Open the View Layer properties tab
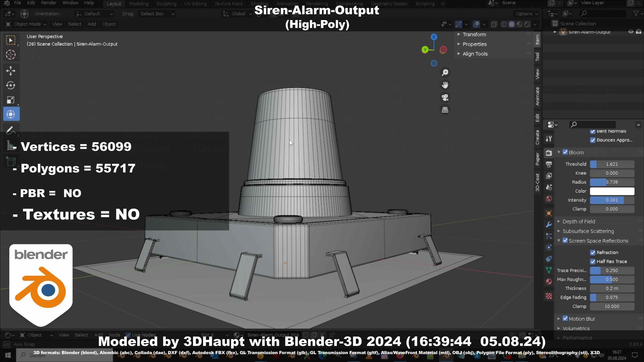Image resolution: width=644 pixels, height=362 pixels. click(x=549, y=176)
